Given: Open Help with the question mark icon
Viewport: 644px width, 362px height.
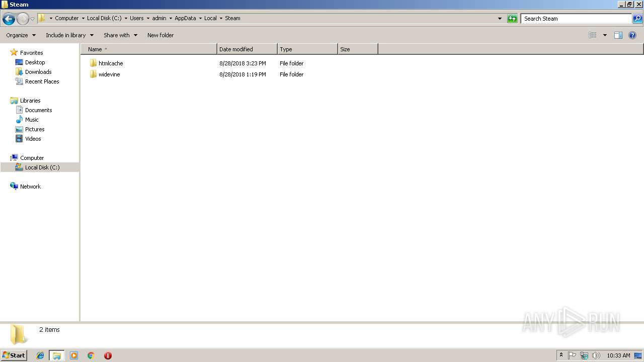Looking at the screenshot, I should 632,35.
